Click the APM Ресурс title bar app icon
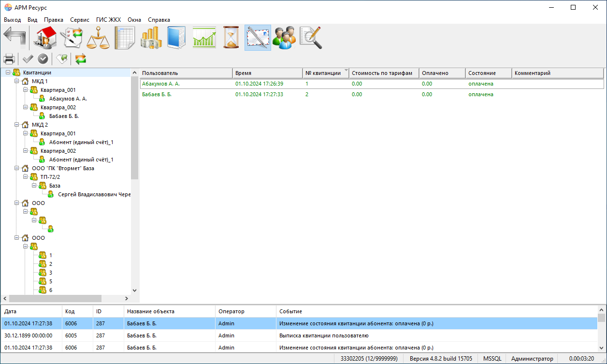Image resolution: width=607 pixels, height=364 pixels. 8,7
